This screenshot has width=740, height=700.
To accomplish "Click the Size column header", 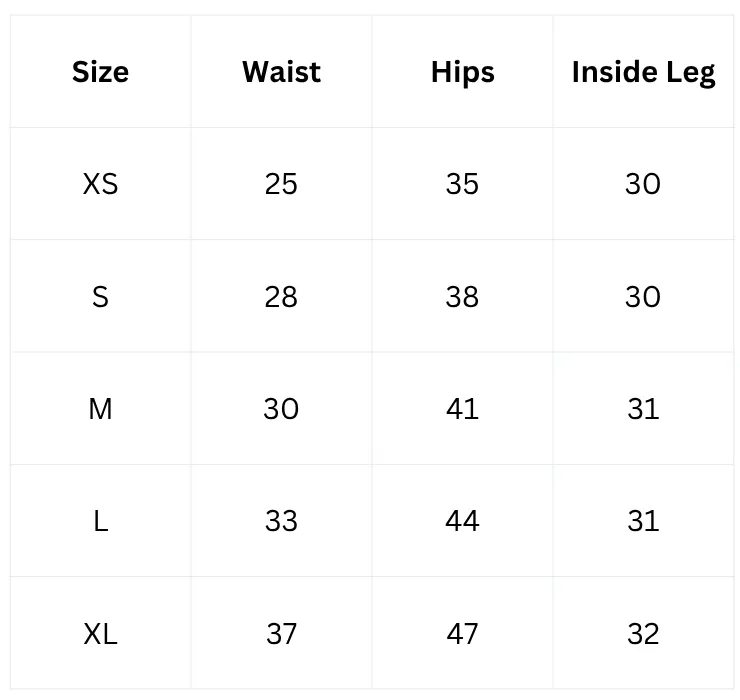I will [100, 72].
